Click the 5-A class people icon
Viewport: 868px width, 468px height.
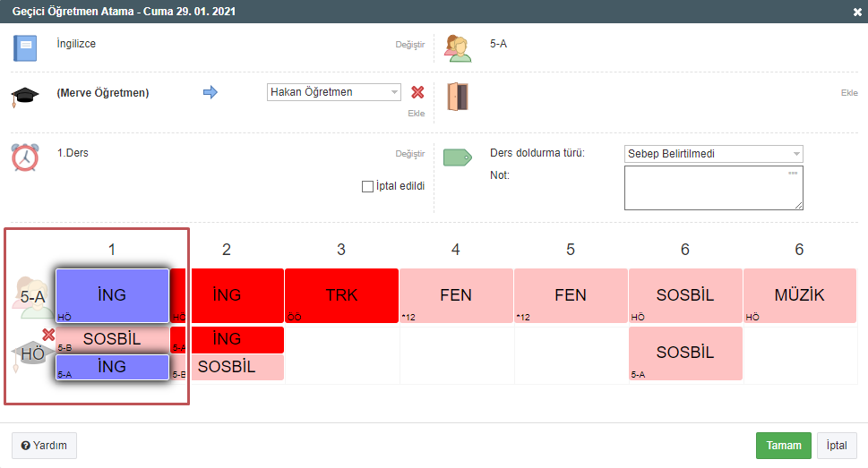[457, 47]
